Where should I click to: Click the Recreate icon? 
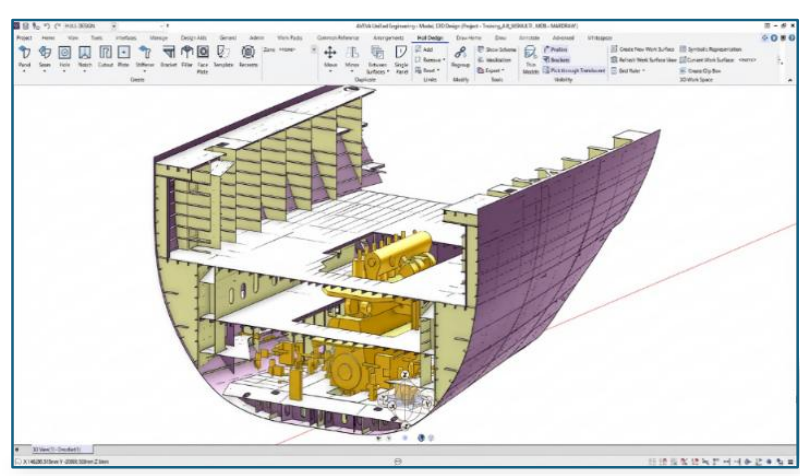pyautogui.click(x=248, y=52)
